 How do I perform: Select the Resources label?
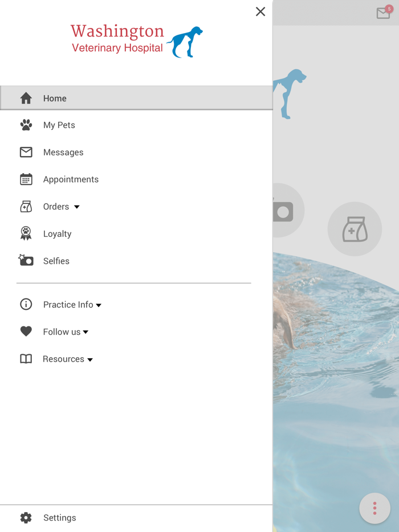(63, 359)
